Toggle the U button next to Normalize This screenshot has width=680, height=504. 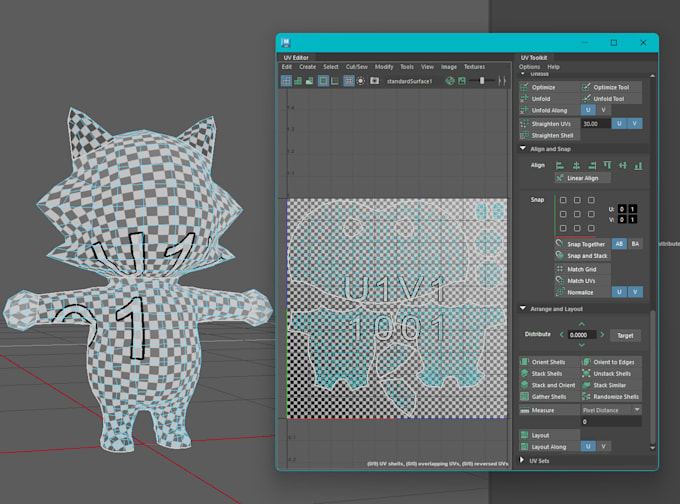coord(619,292)
